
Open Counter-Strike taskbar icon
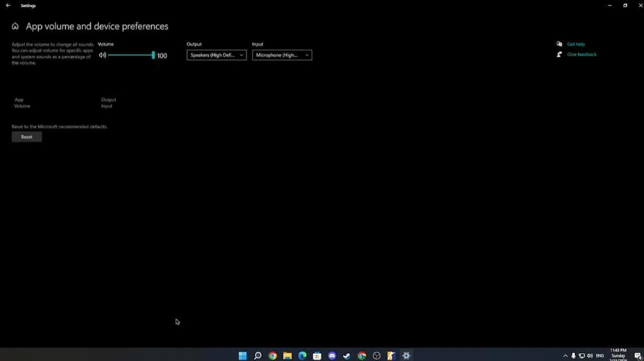[x=391, y=356]
